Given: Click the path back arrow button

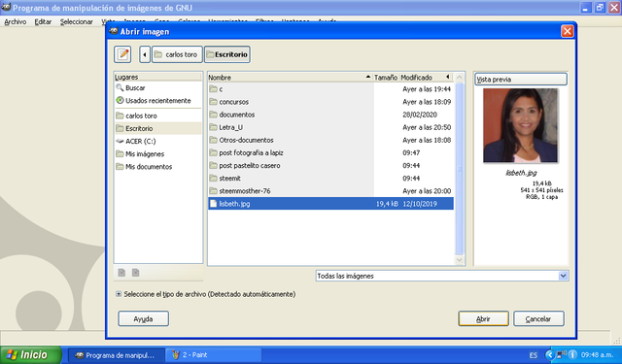Looking at the screenshot, I should point(145,54).
